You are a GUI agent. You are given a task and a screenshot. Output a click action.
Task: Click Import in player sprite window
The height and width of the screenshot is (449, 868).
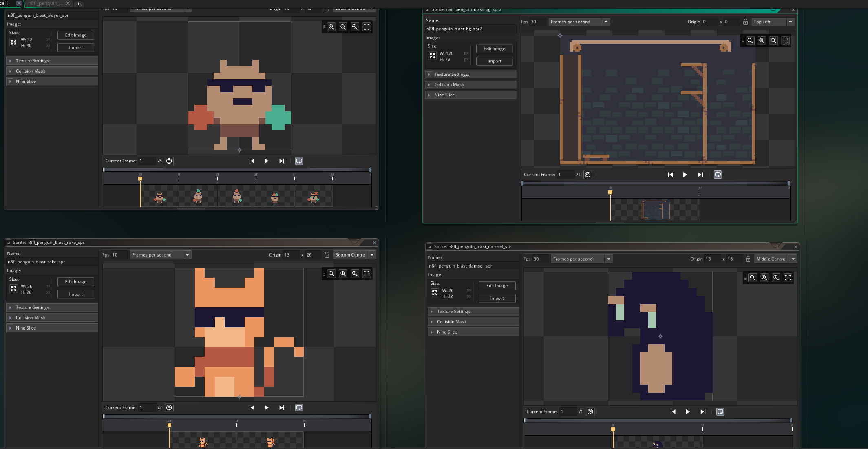coord(76,48)
